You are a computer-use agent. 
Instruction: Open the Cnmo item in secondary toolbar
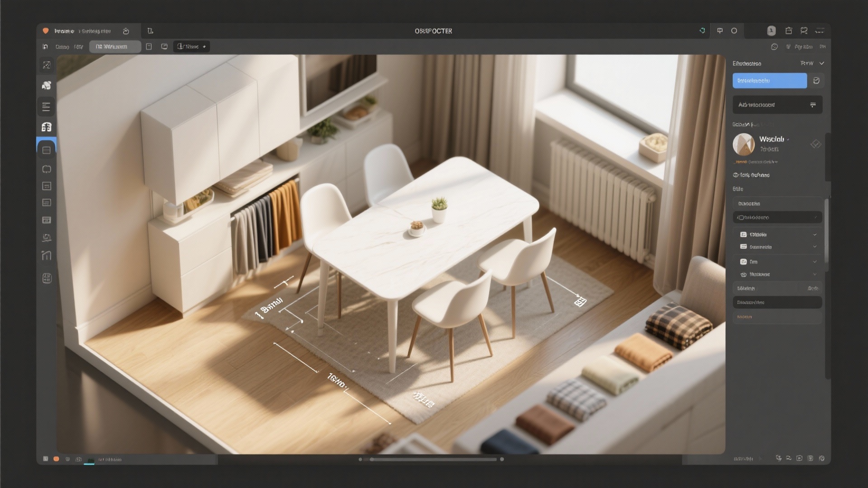62,47
